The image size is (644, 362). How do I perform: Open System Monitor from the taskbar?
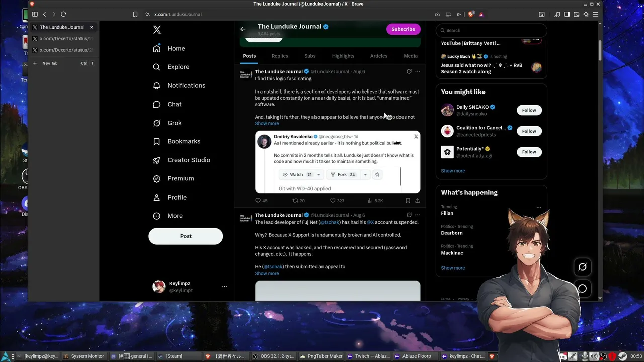coord(84,356)
